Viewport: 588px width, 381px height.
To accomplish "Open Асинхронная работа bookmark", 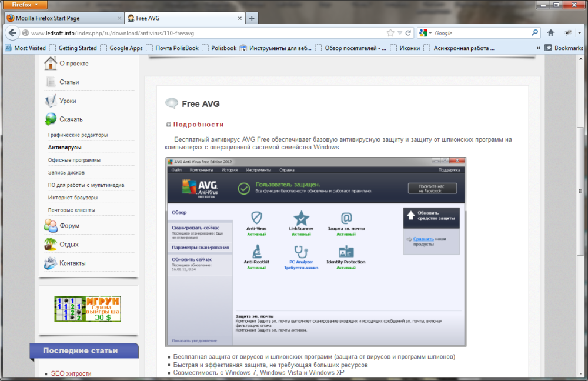I will 459,48.
